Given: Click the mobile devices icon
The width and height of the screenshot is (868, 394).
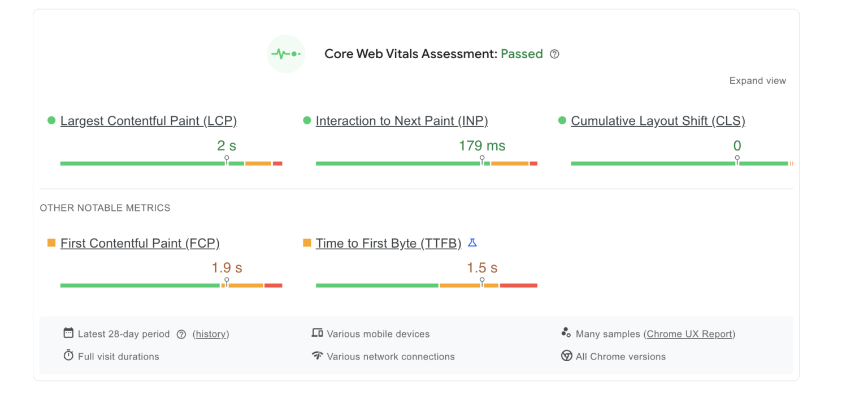Looking at the screenshot, I should tap(318, 334).
